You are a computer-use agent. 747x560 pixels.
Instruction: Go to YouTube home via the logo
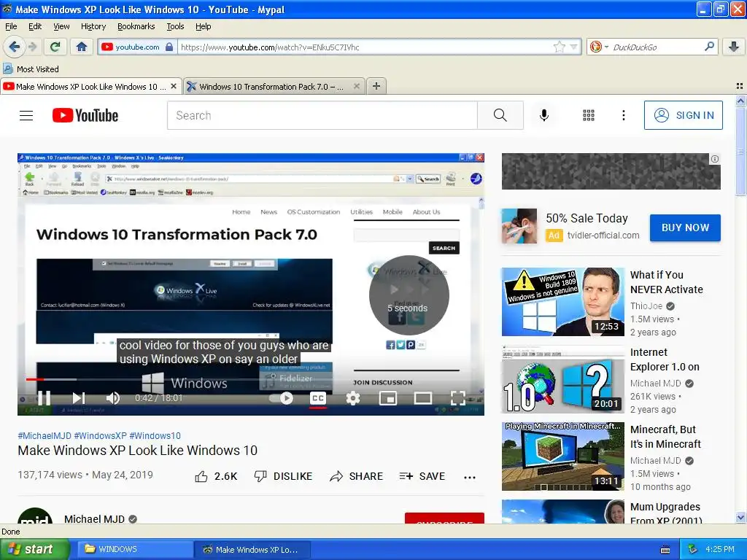coord(85,115)
